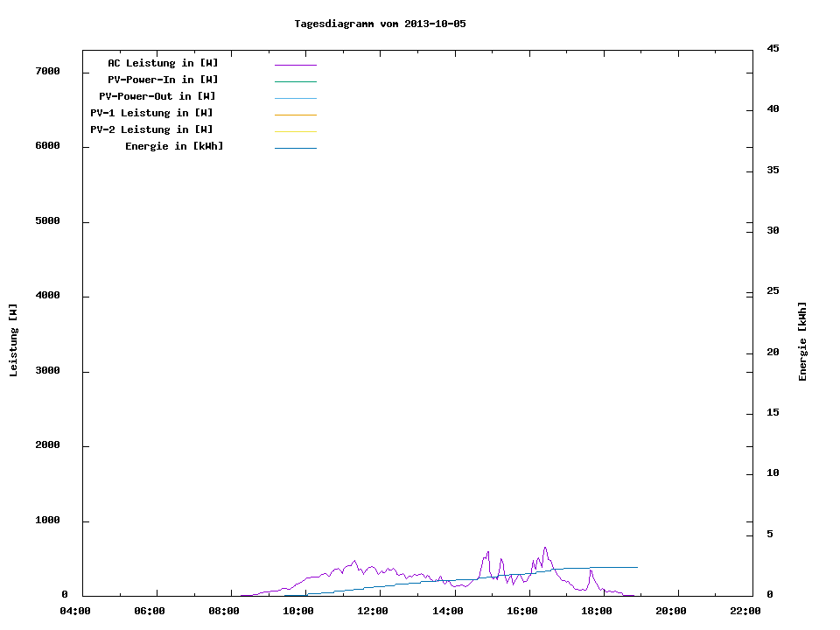Click the chart title Tagesdiagramm vom 2013-10-05
The height and width of the screenshot is (630, 840).
point(380,24)
